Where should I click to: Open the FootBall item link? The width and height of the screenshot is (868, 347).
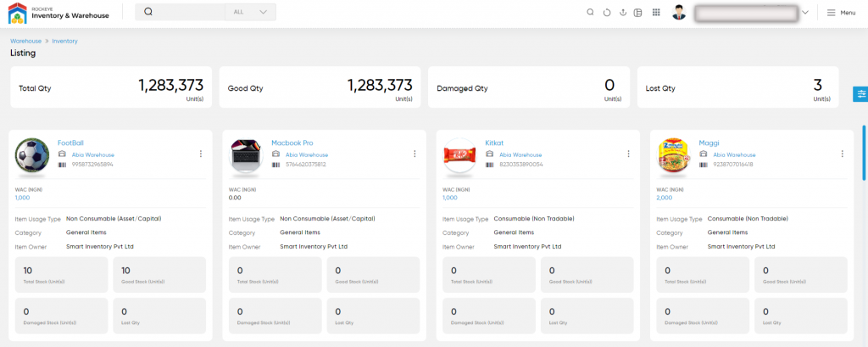(x=71, y=143)
